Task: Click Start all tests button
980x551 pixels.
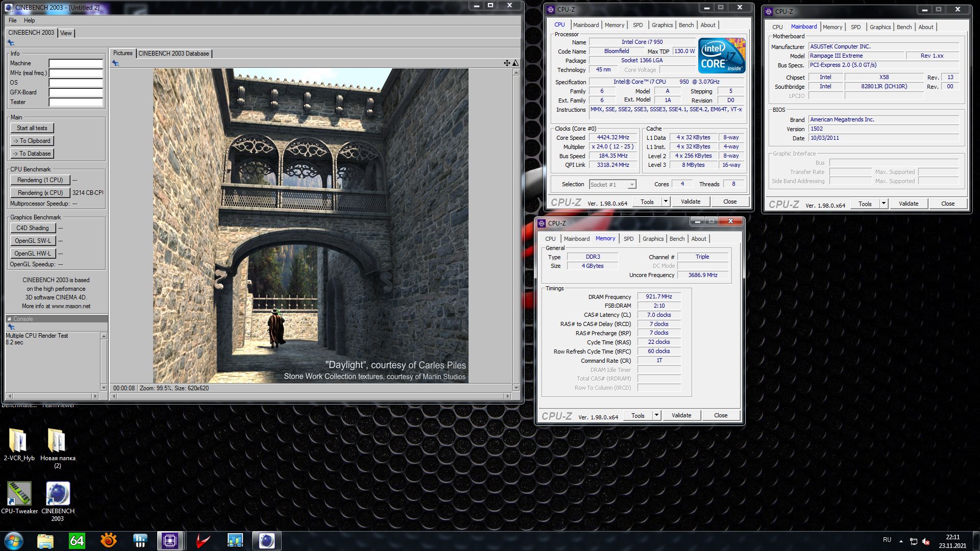Action: click(x=32, y=128)
